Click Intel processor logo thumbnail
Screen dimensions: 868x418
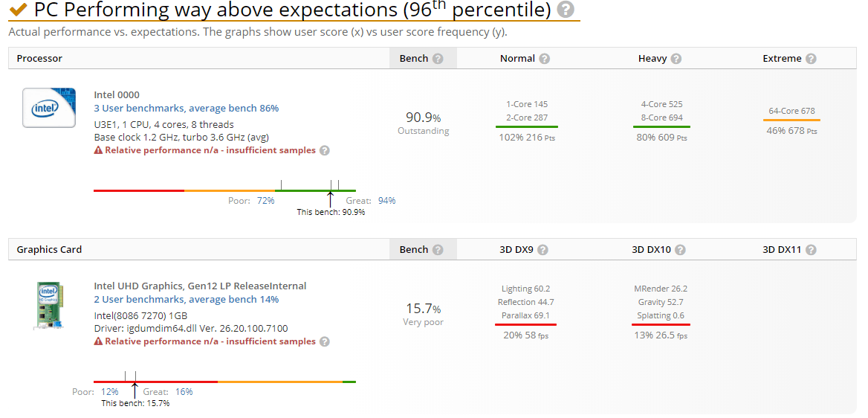click(x=49, y=108)
